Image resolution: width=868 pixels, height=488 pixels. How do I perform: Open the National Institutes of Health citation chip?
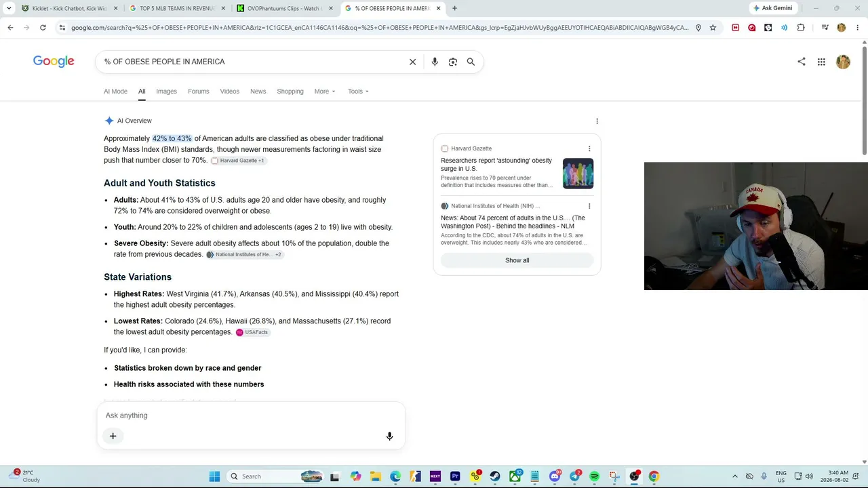(x=245, y=255)
